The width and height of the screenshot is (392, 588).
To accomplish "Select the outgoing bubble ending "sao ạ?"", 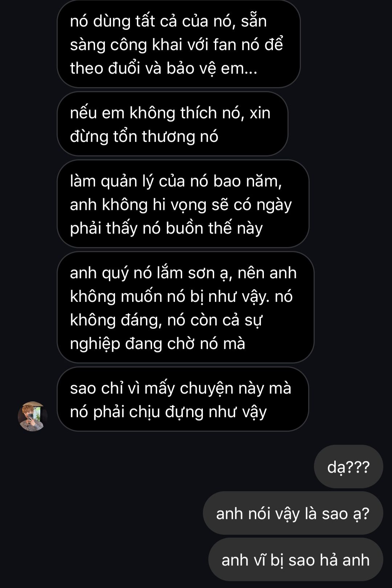I will [293, 513].
